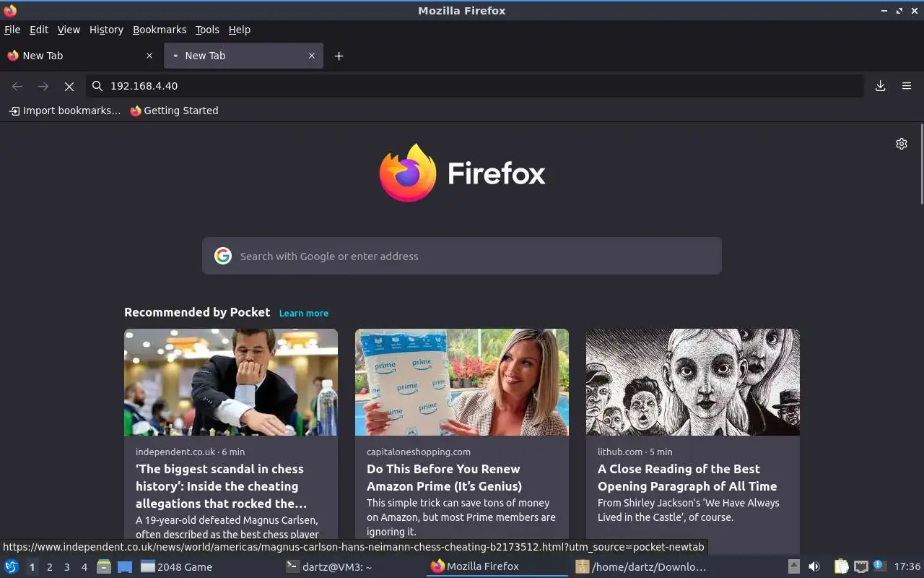Open the lithub article illustration thumbnail
Image resolution: width=924 pixels, height=578 pixels.
click(693, 382)
